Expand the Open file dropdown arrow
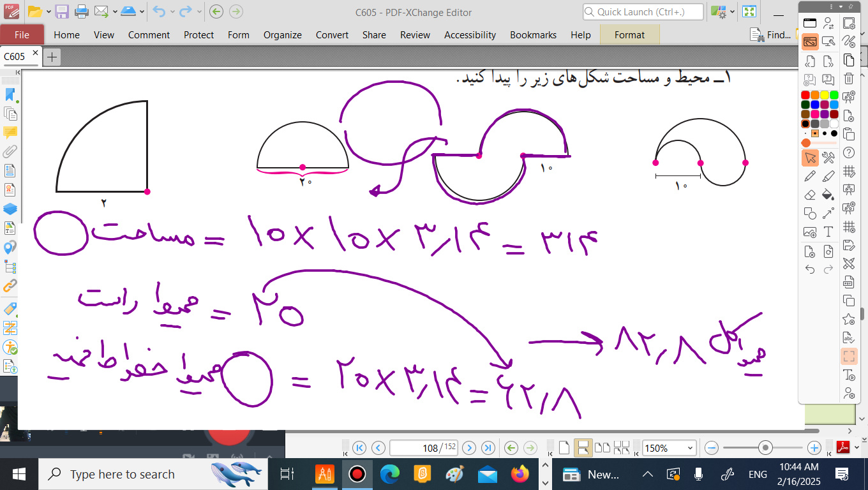This screenshot has height=490, width=868. coord(49,11)
